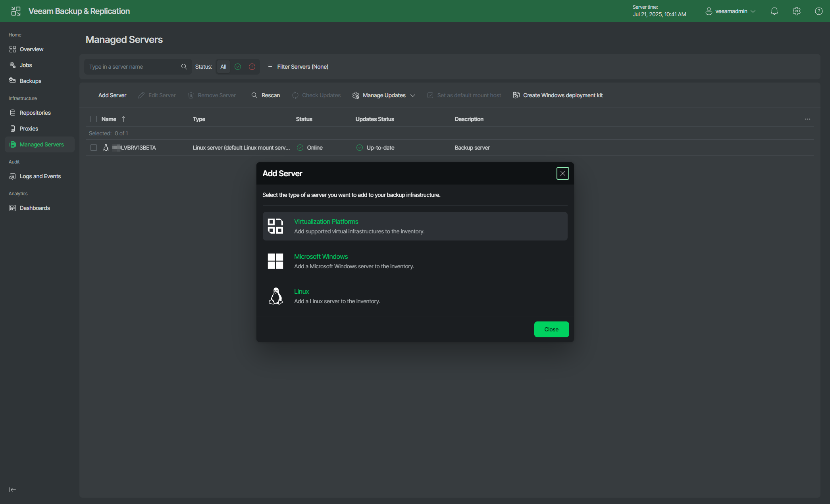Open Repositories in the sidebar
The image size is (830, 504).
(x=35, y=113)
